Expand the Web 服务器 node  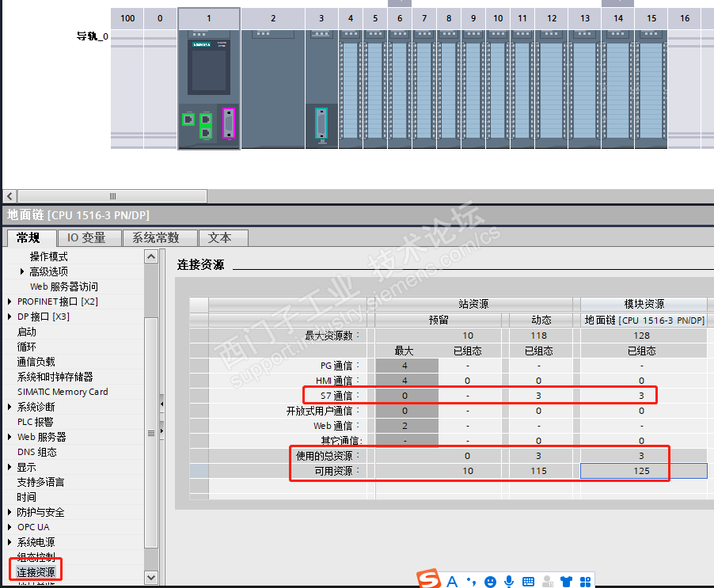click(x=9, y=436)
